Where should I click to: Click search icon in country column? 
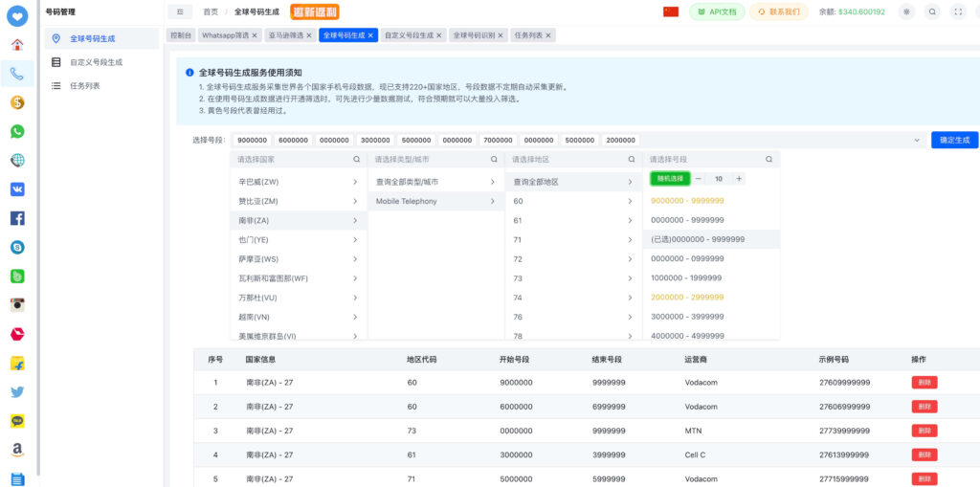(356, 160)
